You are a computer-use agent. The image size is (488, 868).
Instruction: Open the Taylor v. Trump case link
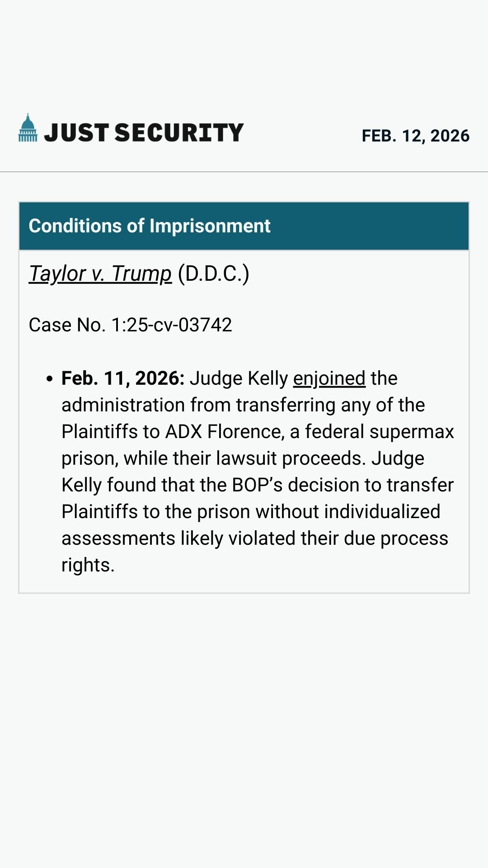(100, 274)
